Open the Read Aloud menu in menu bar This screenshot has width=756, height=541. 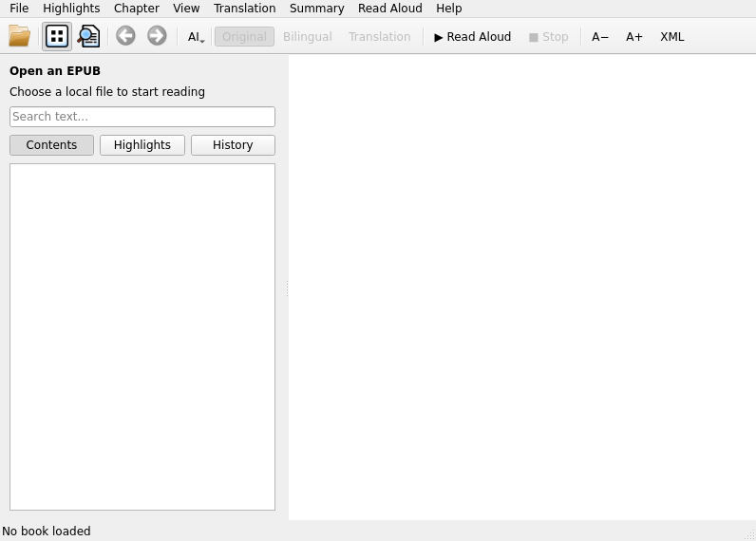pos(390,9)
